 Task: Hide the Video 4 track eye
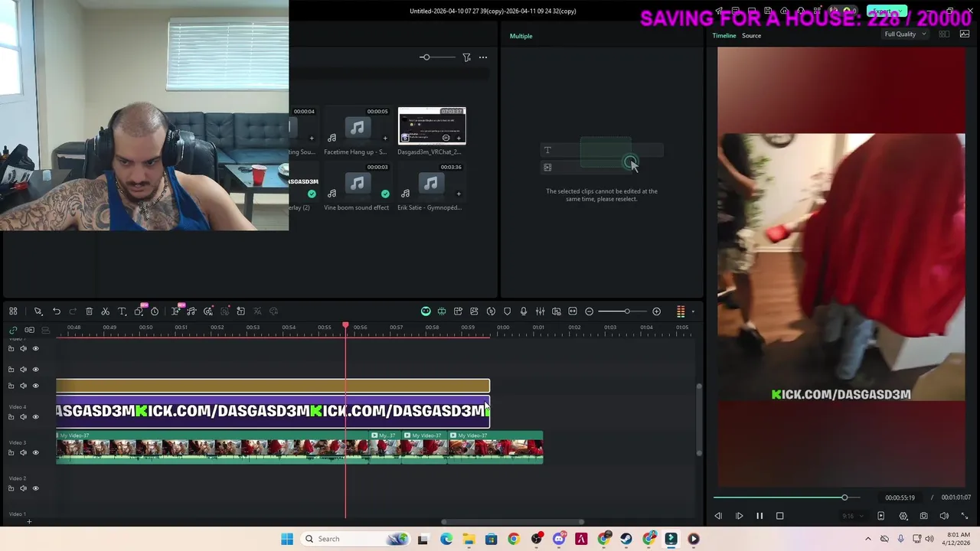tap(35, 416)
